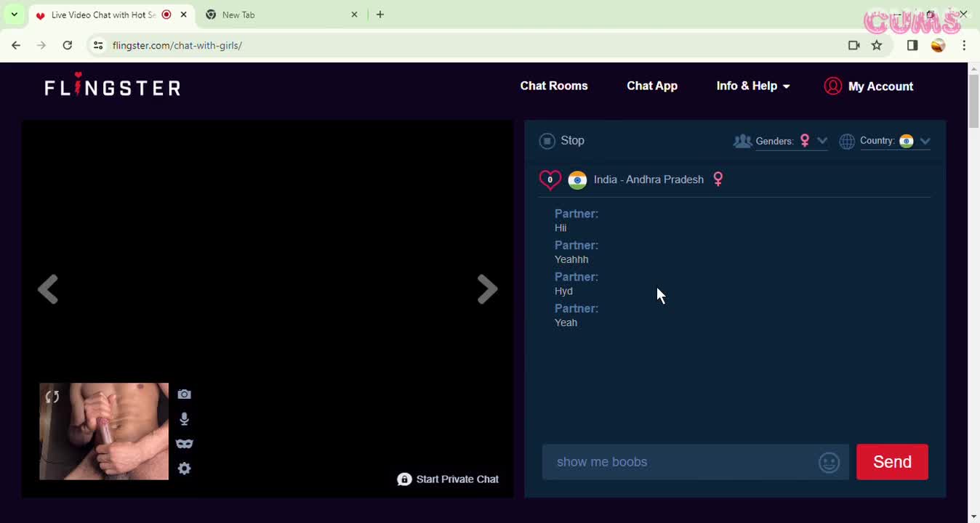Click the heart like icon for partner
The width and height of the screenshot is (980, 523).
click(550, 179)
